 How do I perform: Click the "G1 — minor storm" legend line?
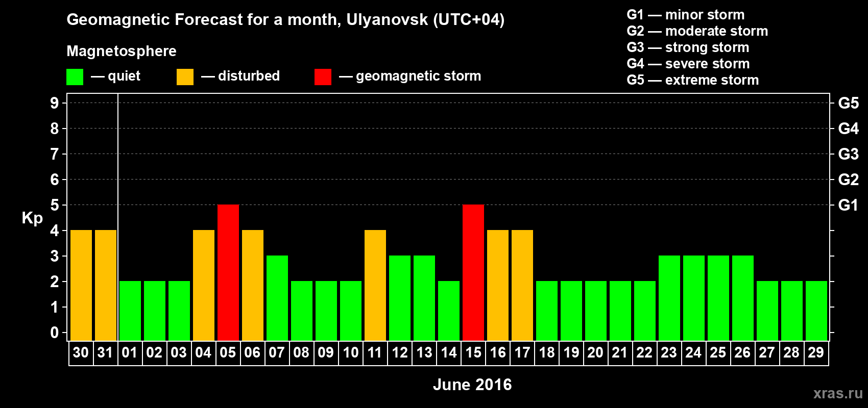click(x=686, y=15)
